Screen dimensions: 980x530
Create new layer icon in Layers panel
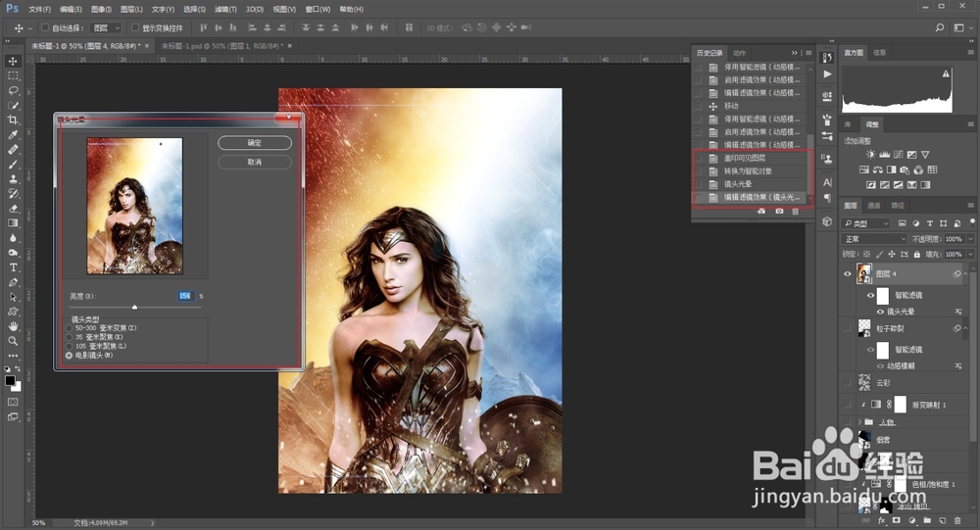[x=943, y=520]
